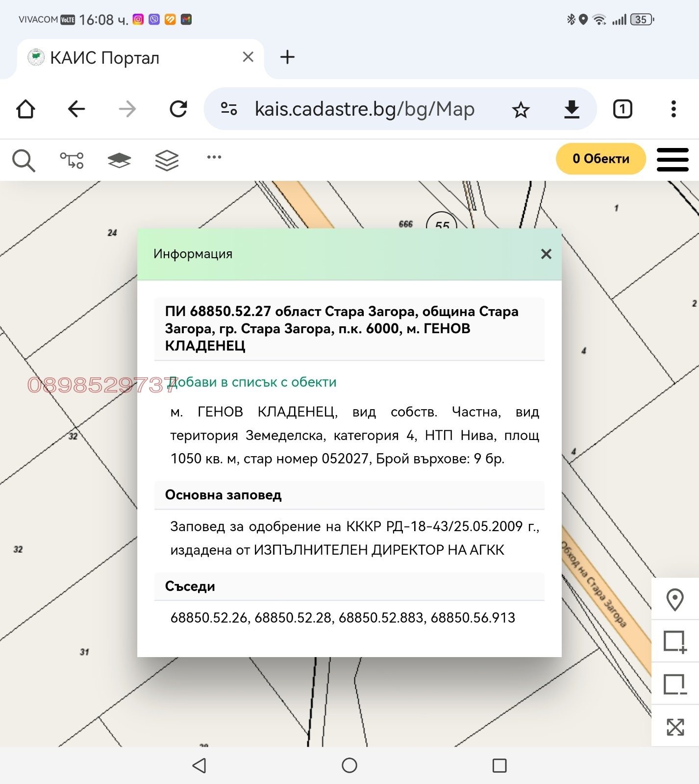Open the hamburger main menu
The width and height of the screenshot is (699, 784).
(673, 160)
